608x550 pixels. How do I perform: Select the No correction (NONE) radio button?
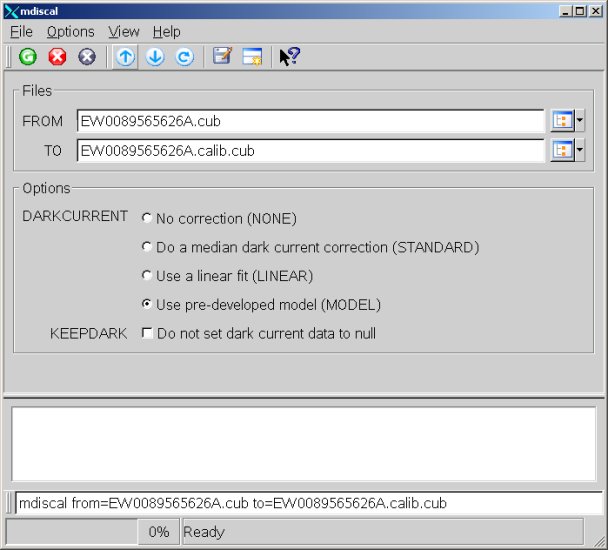coord(147,218)
